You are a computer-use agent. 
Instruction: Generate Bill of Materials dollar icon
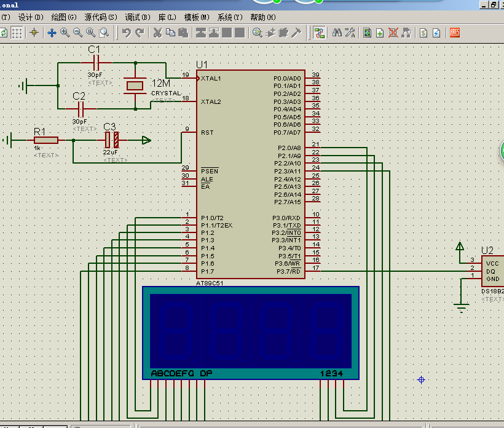pyautogui.click(x=423, y=33)
